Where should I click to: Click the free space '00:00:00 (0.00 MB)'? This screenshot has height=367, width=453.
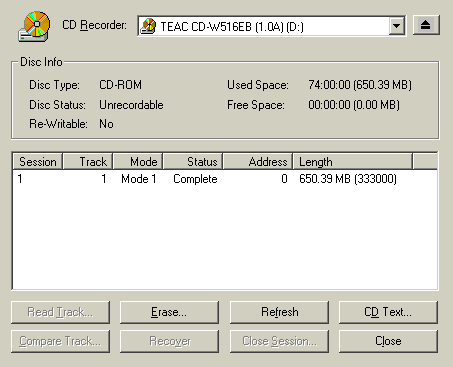(354, 105)
